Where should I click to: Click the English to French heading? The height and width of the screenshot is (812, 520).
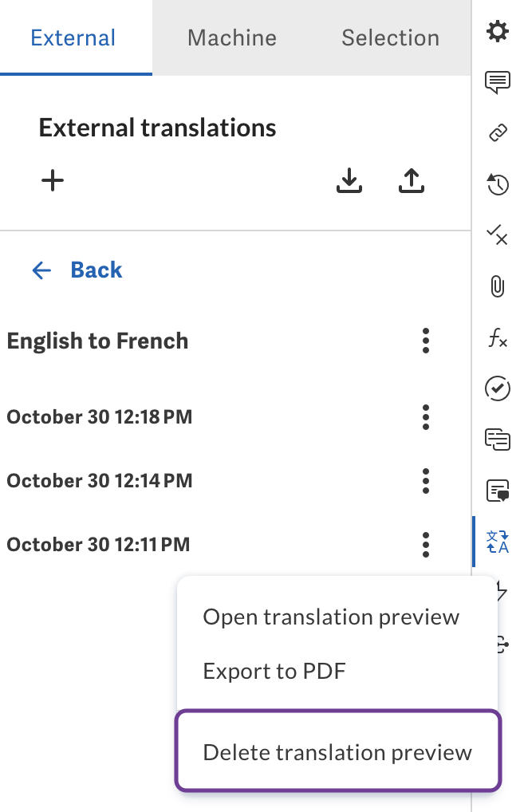pos(97,341)
